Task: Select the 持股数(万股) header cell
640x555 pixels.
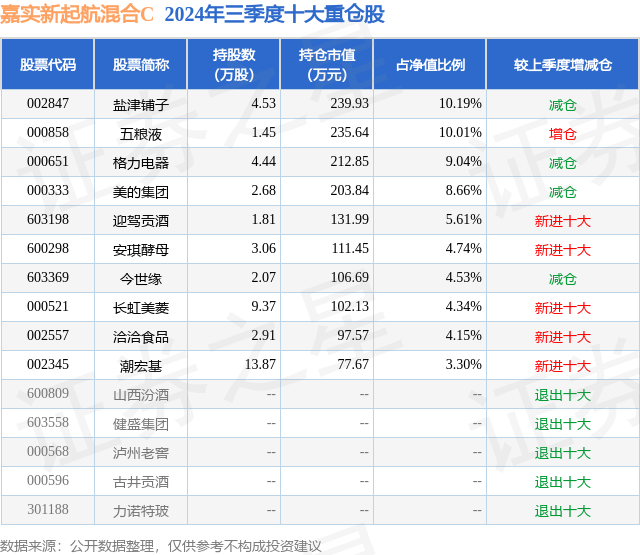Action: pyautogui.click(x=234, y=64)
